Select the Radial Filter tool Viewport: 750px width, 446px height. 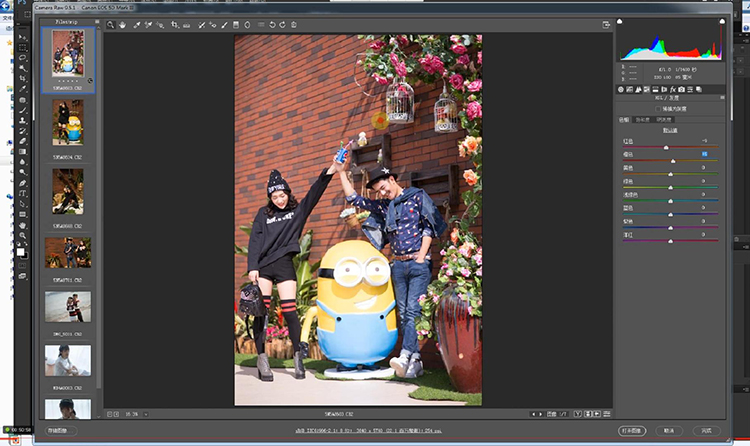tap(247, 25)
